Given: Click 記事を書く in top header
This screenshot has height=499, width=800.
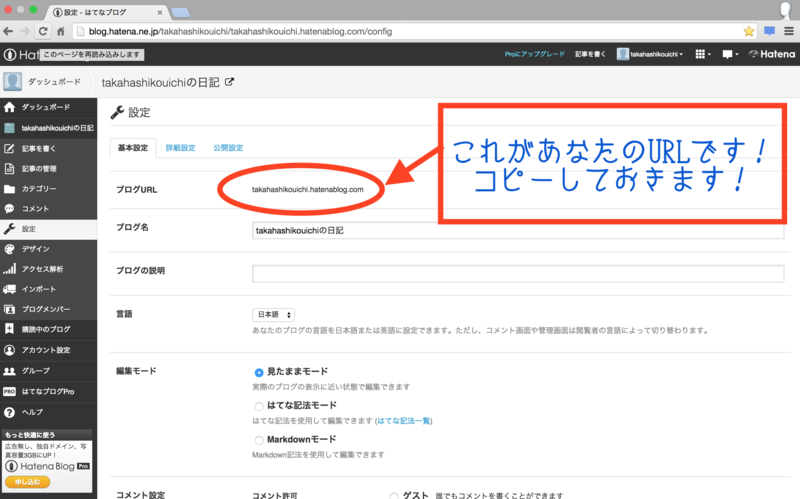Looking at the screenshot, I should (x=590, y=54).
